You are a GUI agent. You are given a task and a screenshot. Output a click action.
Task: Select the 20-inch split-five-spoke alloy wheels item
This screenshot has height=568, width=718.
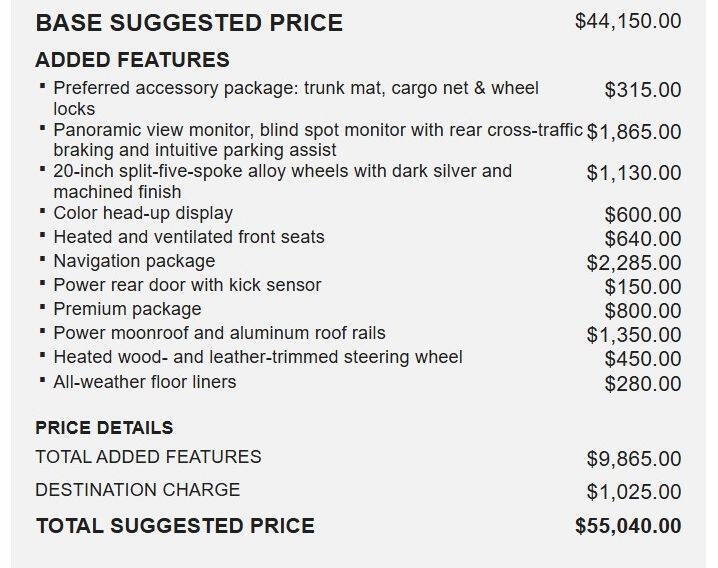click(283, 181)
